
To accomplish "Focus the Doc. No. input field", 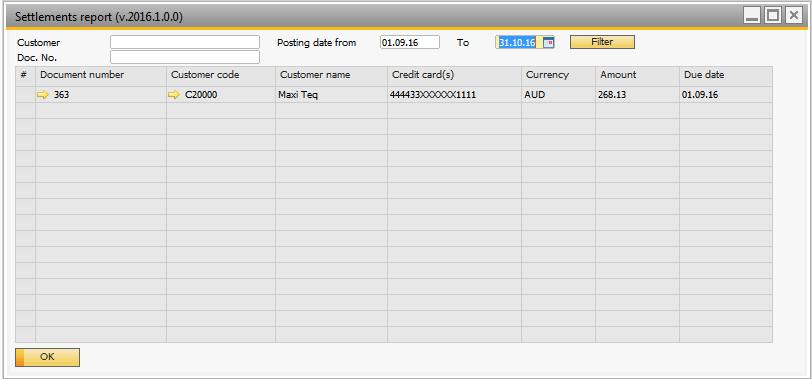I will [185, 57].
